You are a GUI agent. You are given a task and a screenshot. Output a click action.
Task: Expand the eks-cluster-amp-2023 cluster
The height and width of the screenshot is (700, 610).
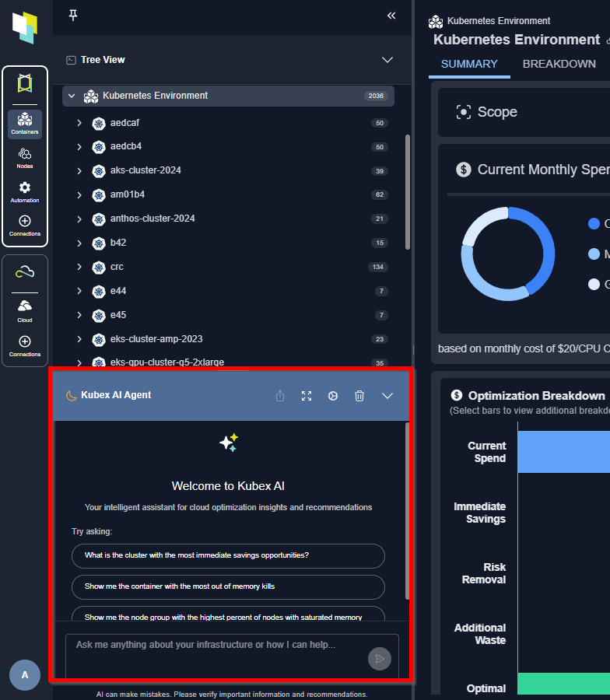click(x=79, y=339)
